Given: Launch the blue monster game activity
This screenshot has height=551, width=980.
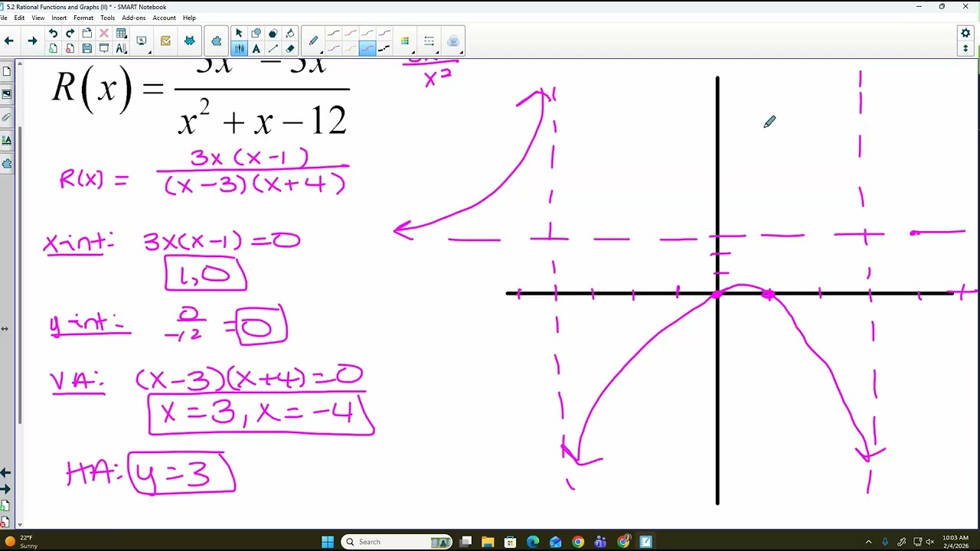Looking at the screenshot, I should click(x=189, y=41).
